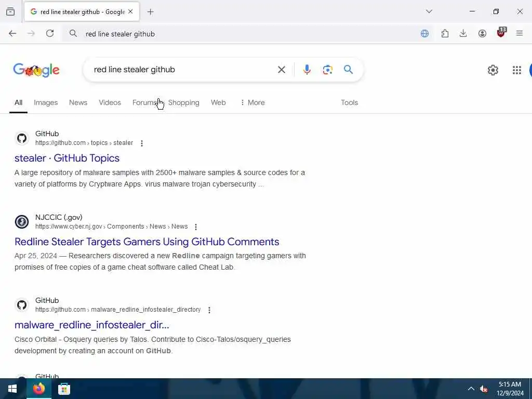
Task: Switch to Images results
Action: click(x=46, y=102)
